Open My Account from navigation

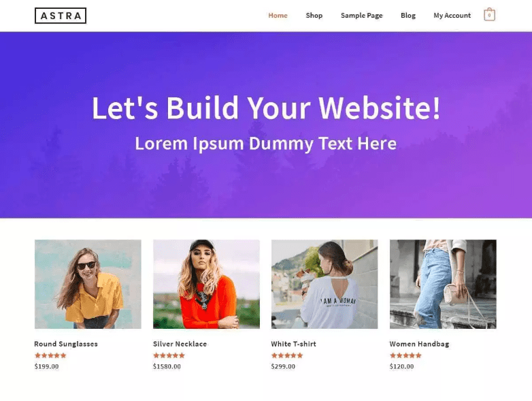pos(452,16)
